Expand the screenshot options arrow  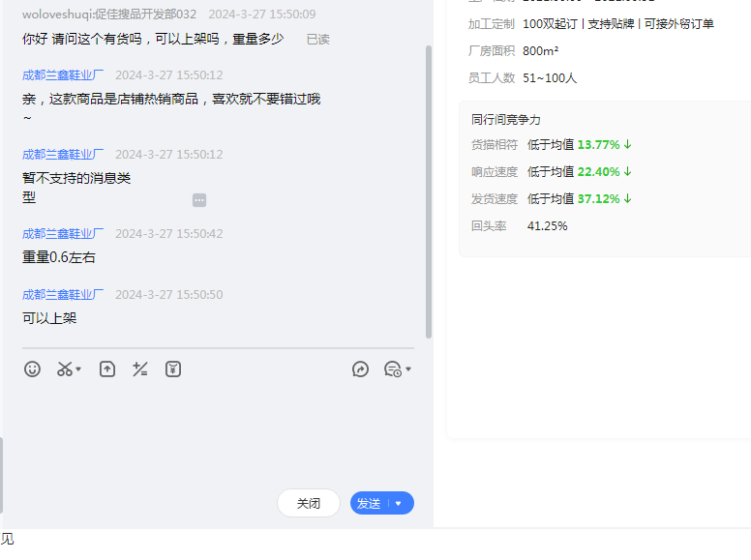pos(78,369)
